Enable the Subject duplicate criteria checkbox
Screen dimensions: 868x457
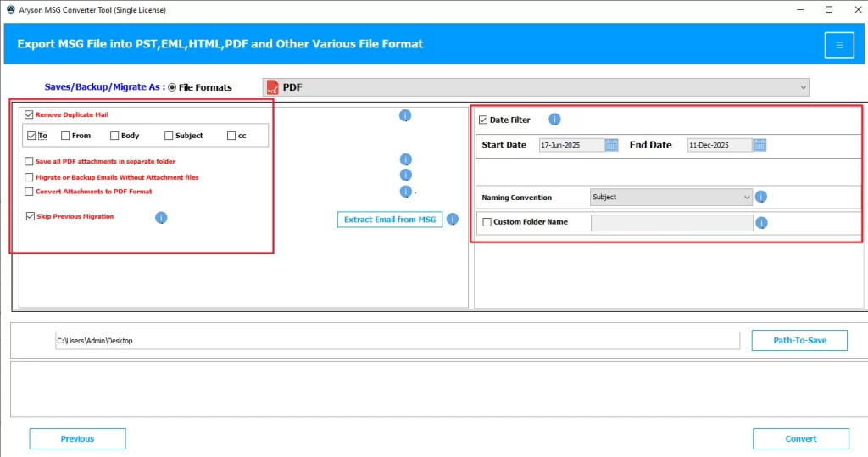tap(169, 136)
